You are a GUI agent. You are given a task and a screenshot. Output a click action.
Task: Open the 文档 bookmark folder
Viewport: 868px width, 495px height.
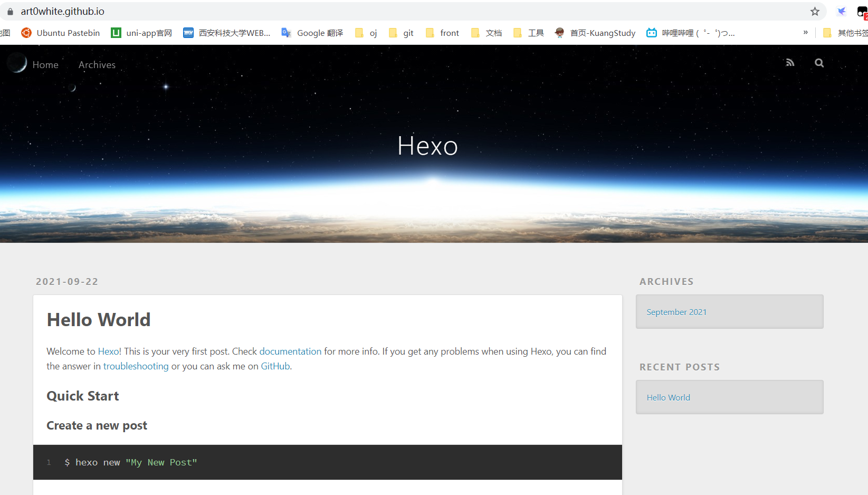[487, 33]
